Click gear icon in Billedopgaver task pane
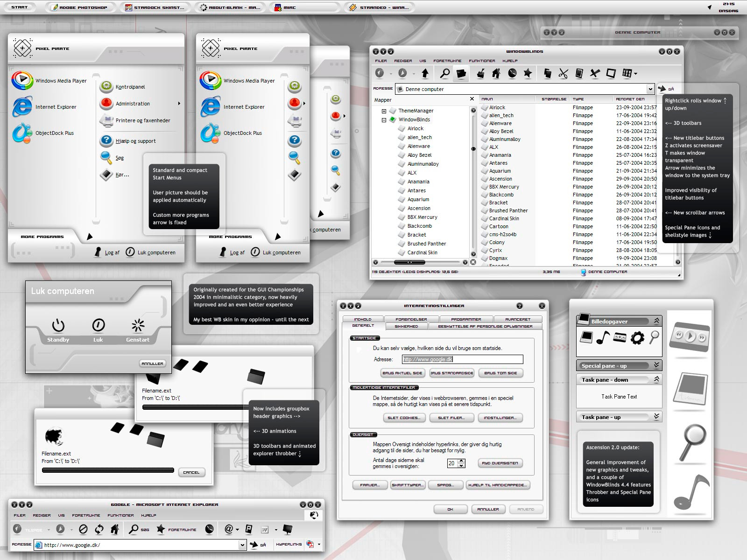Image resolution: width=747 pixels, height=560 pixels. [637, 337]
